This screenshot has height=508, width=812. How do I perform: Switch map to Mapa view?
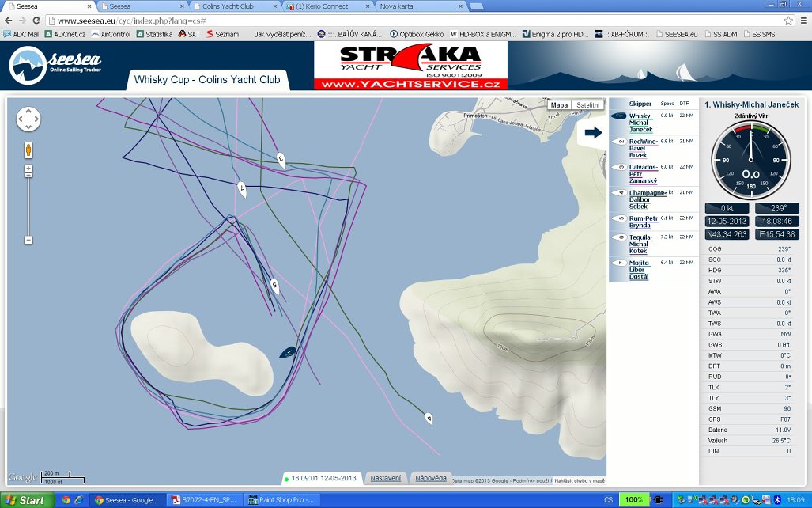click(x=559, y=105)
